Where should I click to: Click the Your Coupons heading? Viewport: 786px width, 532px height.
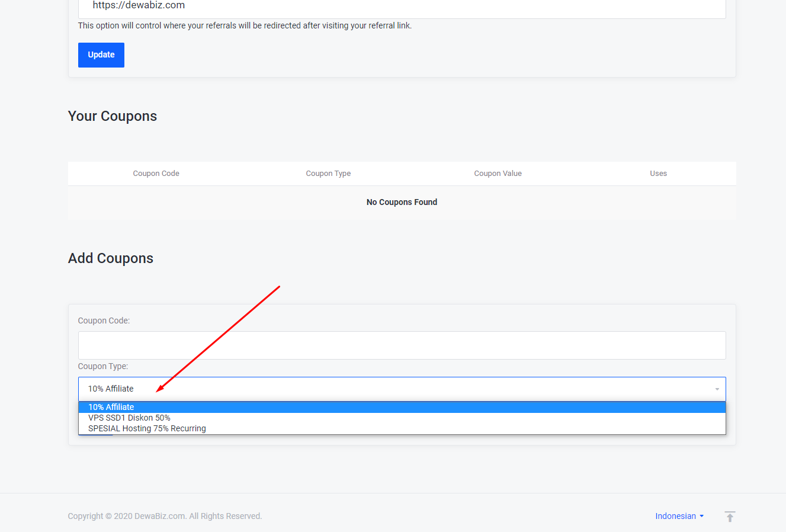pos(113,116)
